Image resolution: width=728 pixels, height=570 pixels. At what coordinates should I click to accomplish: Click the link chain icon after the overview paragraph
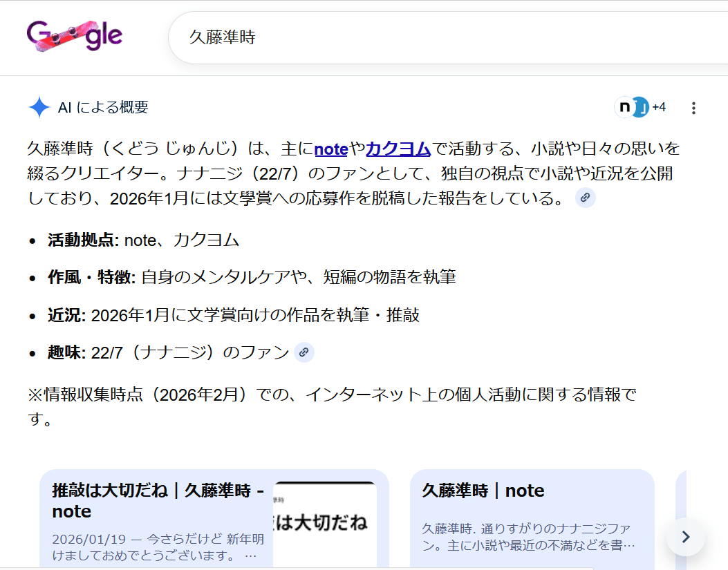click(x=584, y=199)
